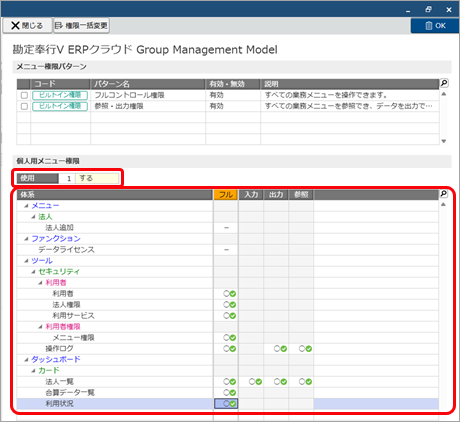The image size is (460, 422).
Task: Toggle 参照 permission for 操作ログ row
Action: [305, 349]
